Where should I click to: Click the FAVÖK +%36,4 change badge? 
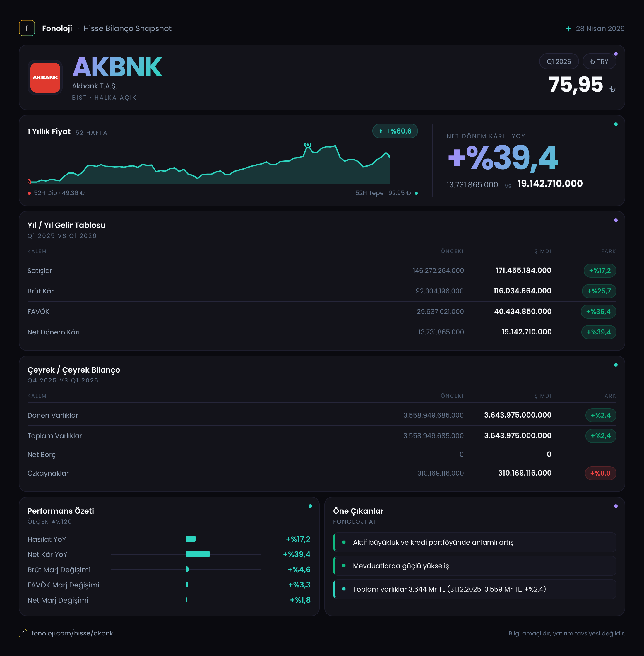(598, 312)
